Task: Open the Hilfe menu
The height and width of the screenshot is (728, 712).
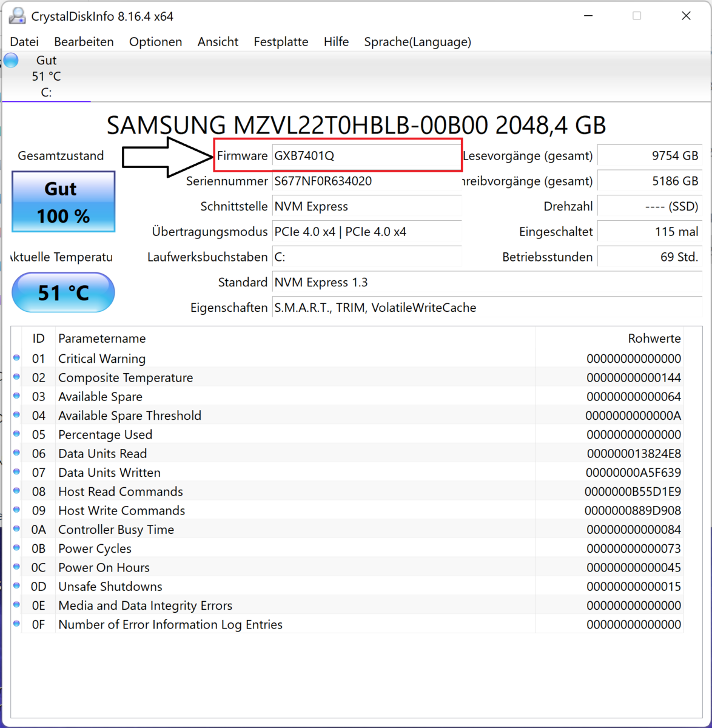Action: click(336, 42)
